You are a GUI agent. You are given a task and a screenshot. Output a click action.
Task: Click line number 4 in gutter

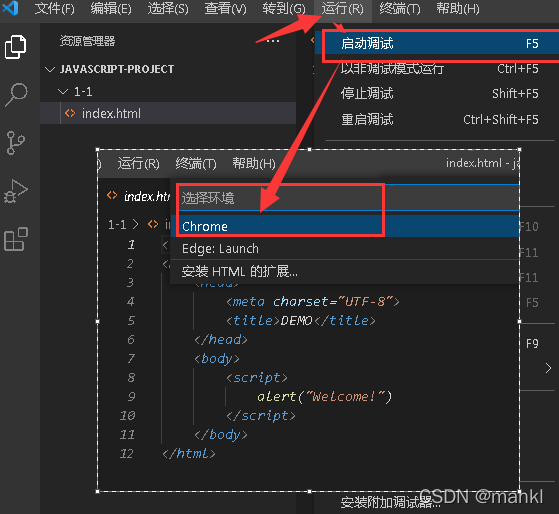coord(130,302)
